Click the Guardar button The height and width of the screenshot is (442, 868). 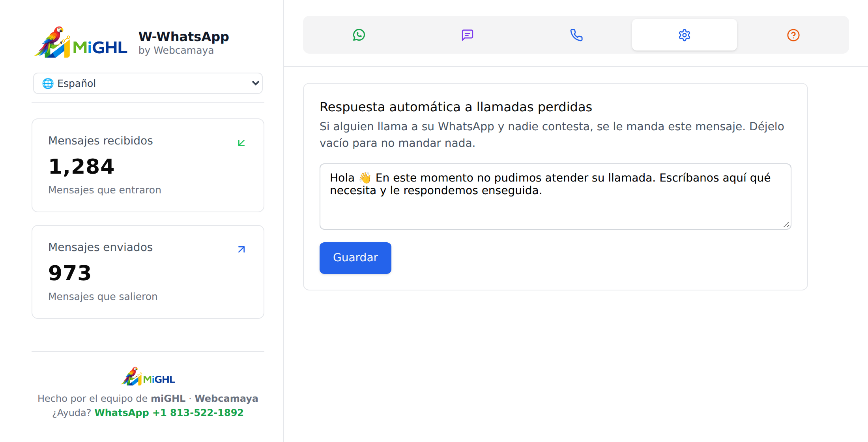point(355,258)
